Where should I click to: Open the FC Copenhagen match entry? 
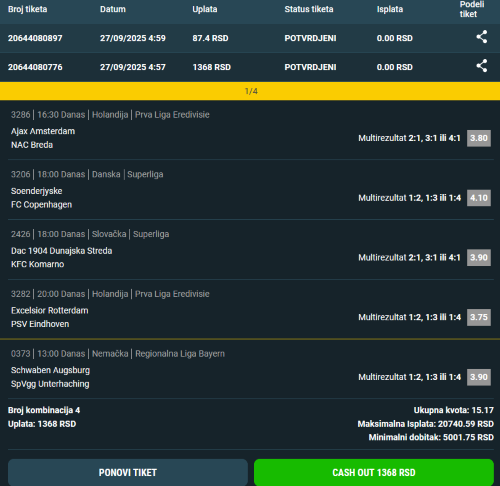41,204
